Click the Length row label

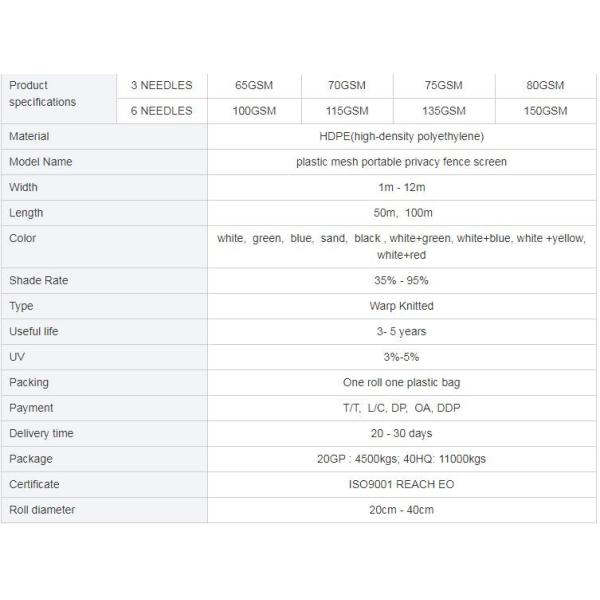(26, 213)
